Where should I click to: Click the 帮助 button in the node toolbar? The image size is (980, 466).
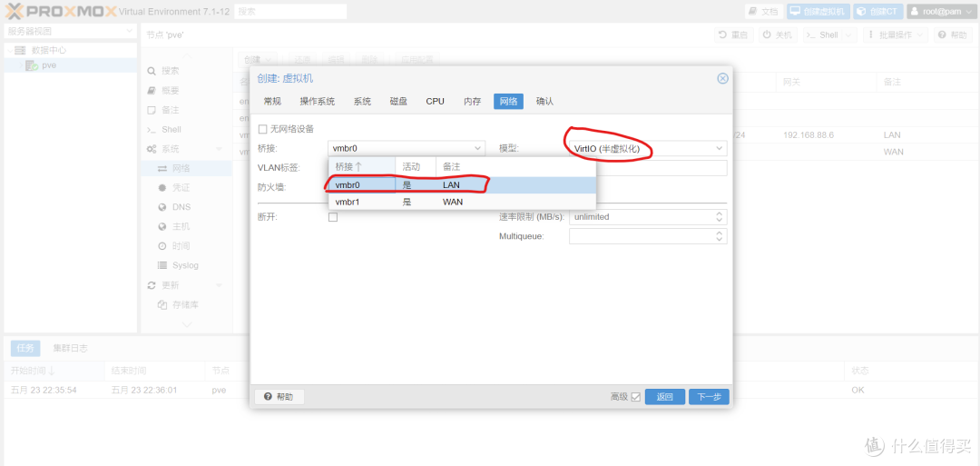953,35
